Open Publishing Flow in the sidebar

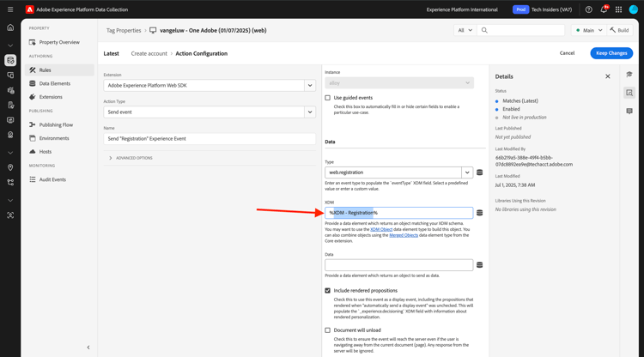coord(56,124)
